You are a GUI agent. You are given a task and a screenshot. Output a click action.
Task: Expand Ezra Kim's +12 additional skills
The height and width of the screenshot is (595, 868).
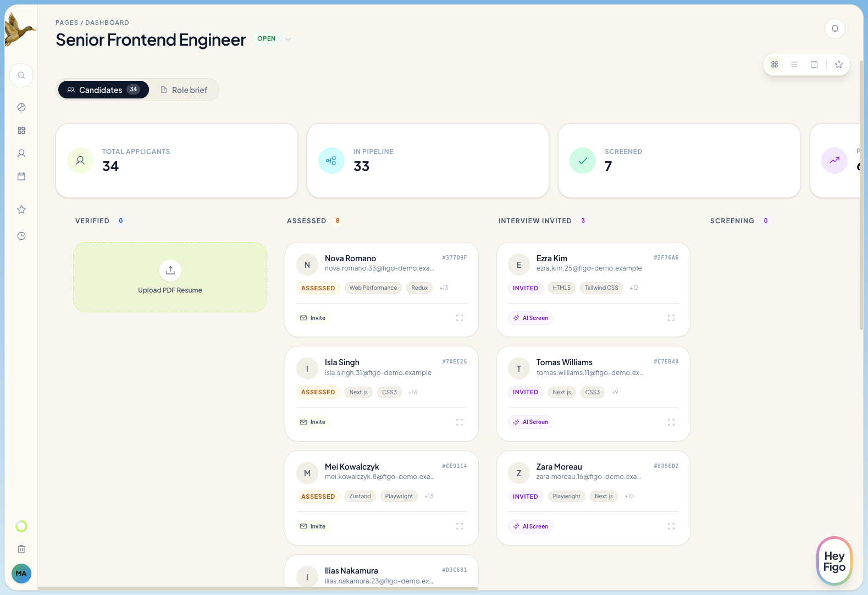(634, 288)
